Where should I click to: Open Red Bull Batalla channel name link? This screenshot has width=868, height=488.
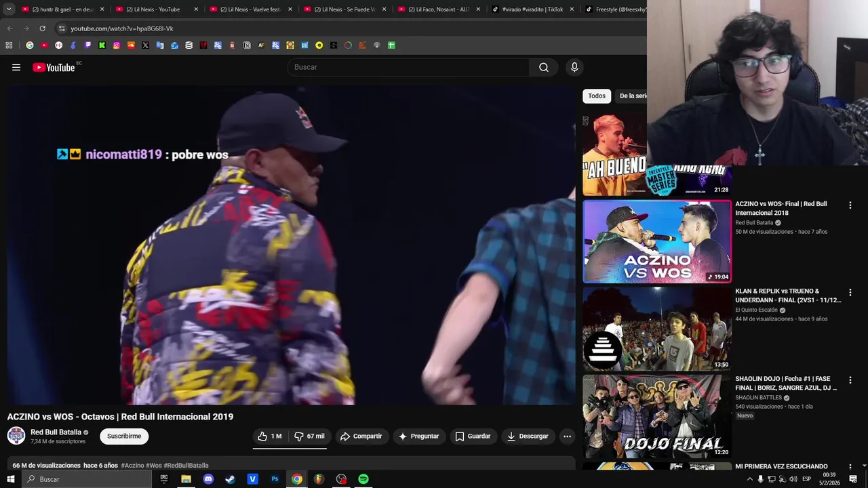click(56, 432)
